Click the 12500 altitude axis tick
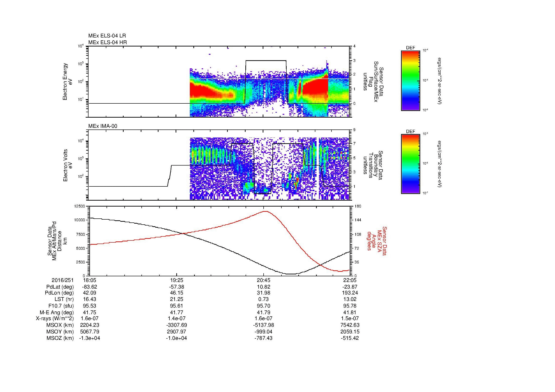555x392 pixels. [x=79, y=206]
